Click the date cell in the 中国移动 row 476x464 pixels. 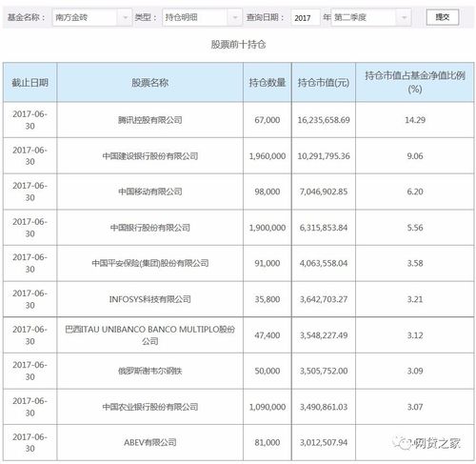click(30, 192)
